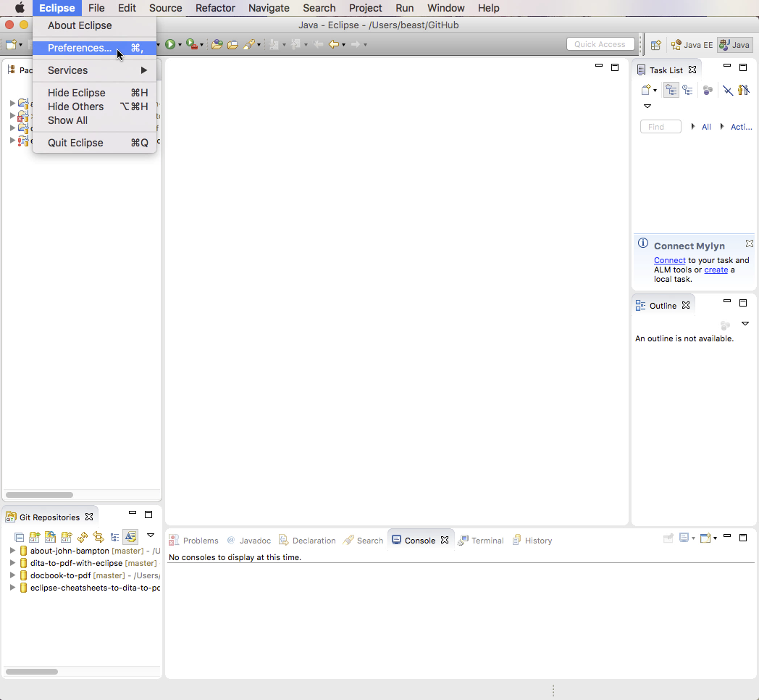759x700 pixels.
Task: Open the Refactor menu
Action: click(215, 8)
